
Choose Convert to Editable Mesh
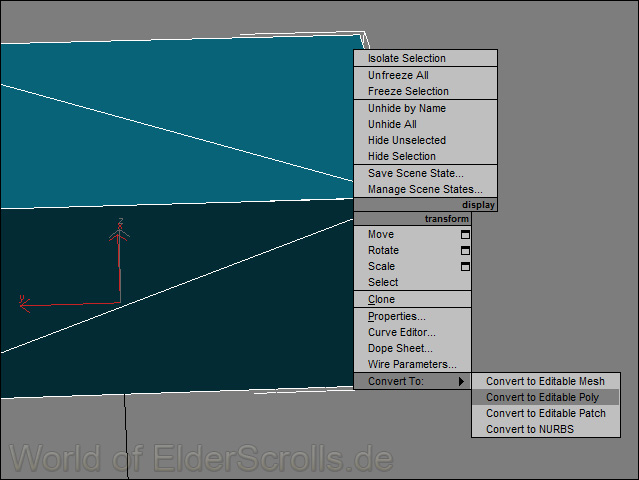click(x=545, y=381)
